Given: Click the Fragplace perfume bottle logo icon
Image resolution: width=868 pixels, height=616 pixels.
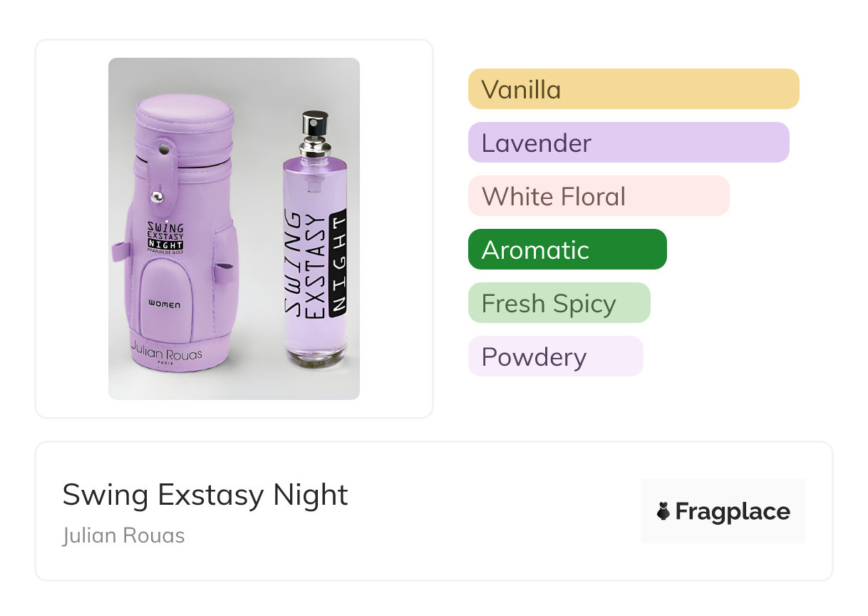Looking at the screenshot, I should coord(663,511).
